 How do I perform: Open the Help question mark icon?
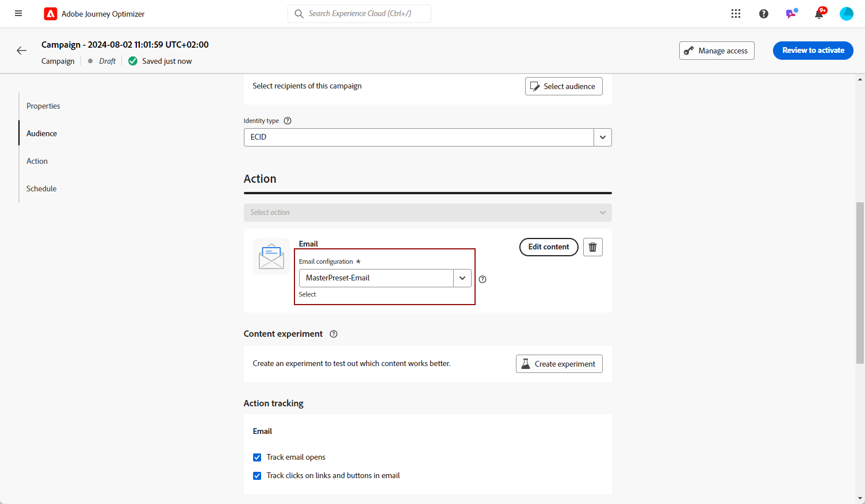[x=763, y=14]
